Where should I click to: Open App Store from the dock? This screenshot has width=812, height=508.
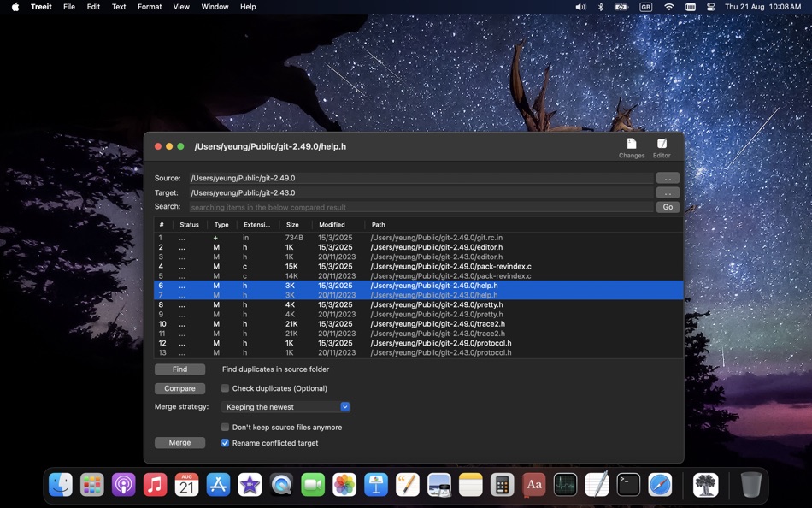coord(219,485)
